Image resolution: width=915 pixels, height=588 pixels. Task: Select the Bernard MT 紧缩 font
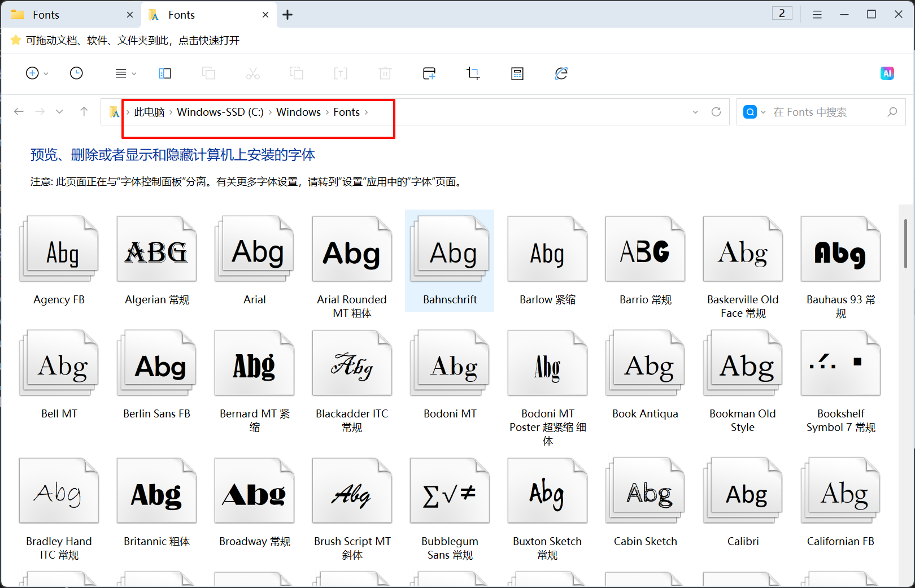pyautogui.click(x=255, y=381)
